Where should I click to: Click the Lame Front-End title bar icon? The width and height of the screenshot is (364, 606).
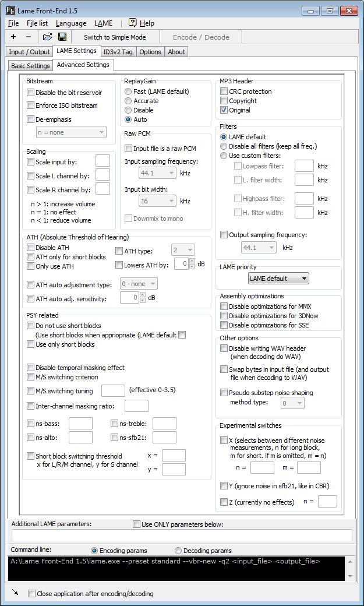pos(10,11)
